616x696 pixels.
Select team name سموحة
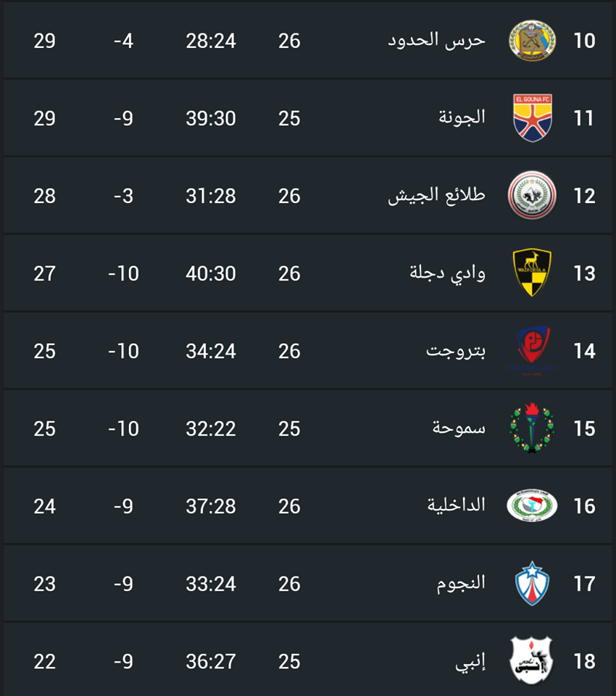click(x=459, y=428)
